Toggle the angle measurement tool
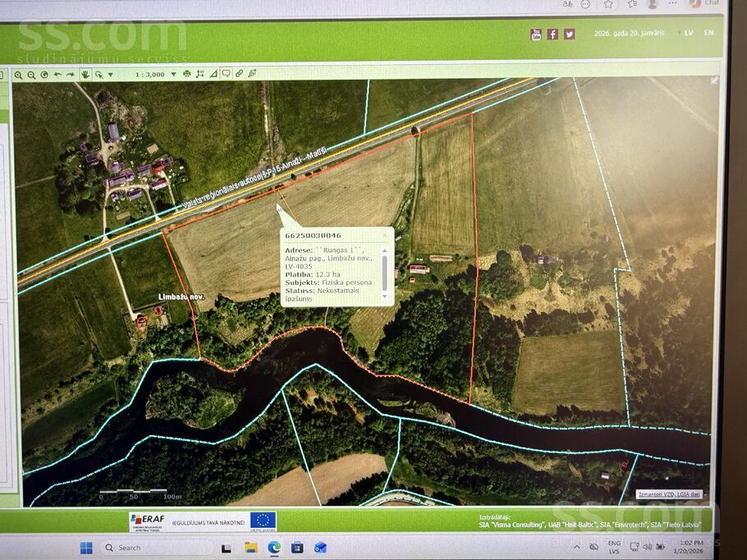 point(213,74)
